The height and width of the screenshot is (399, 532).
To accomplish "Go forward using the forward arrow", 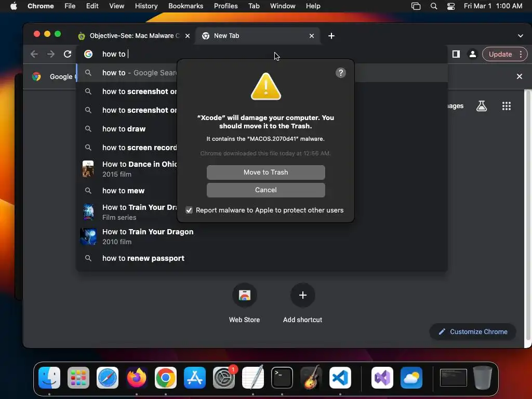I will pos(51,54).
